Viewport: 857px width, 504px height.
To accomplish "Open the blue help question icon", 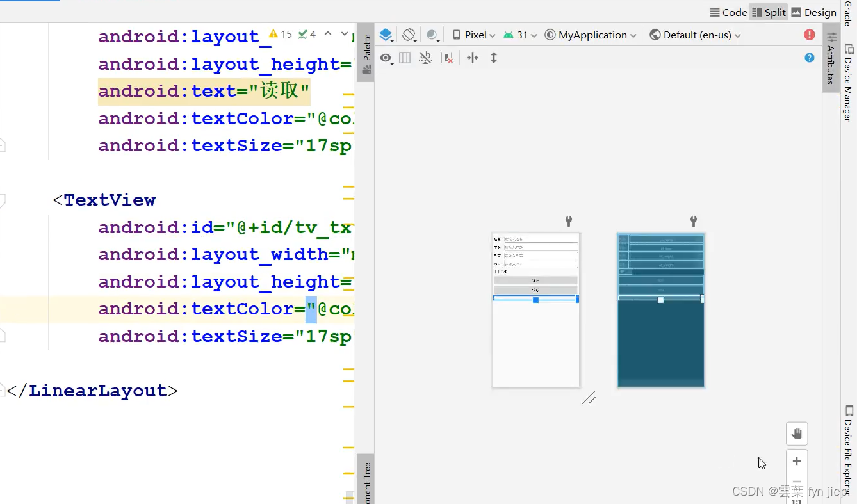I will (x=810, y=58).
